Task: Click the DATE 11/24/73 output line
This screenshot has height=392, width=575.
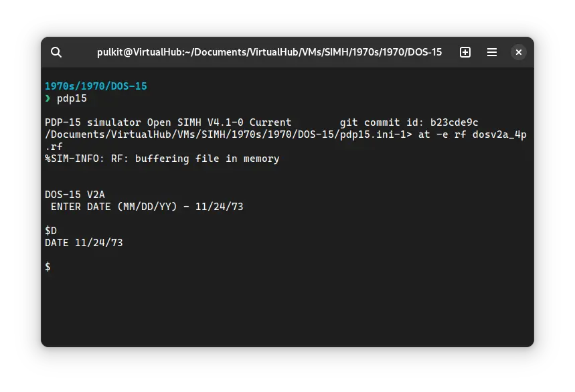Action: (x=84, y=243)
